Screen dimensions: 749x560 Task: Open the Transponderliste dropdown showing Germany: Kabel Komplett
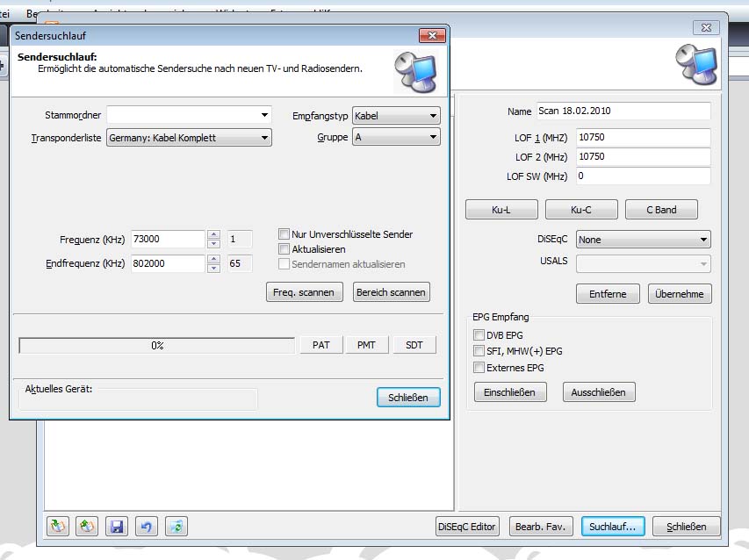(189, 138)
